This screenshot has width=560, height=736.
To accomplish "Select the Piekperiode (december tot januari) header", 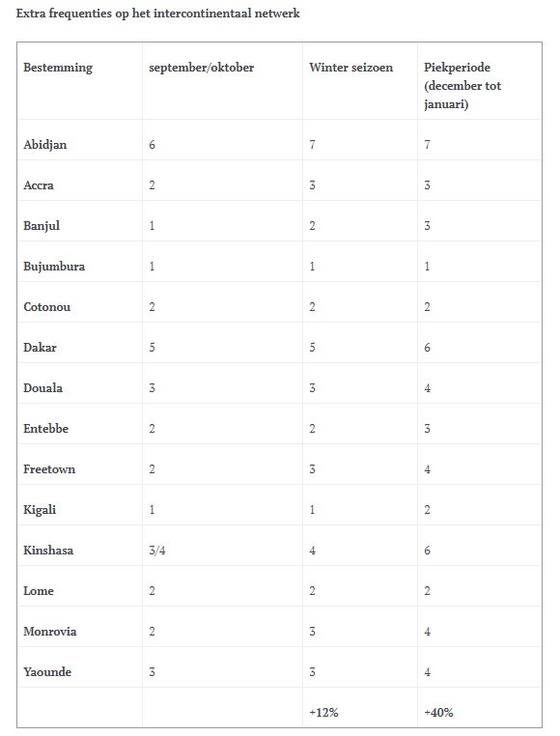I will [x=462, y=86].
